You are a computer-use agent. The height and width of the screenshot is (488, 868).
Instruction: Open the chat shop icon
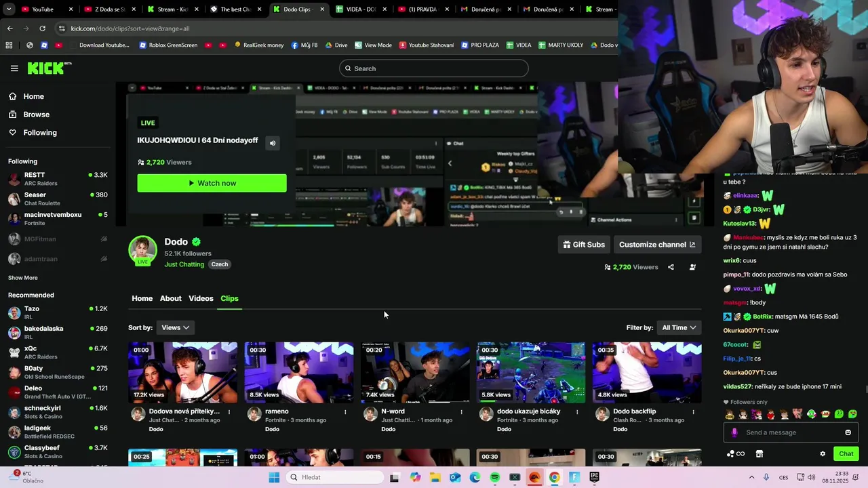(x=759, y=454)
